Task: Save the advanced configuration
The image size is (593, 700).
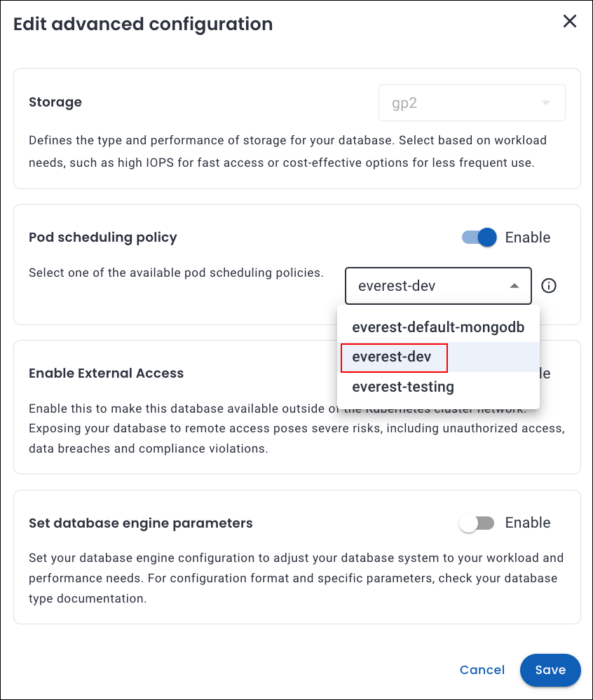Action: tap(550, 670)
